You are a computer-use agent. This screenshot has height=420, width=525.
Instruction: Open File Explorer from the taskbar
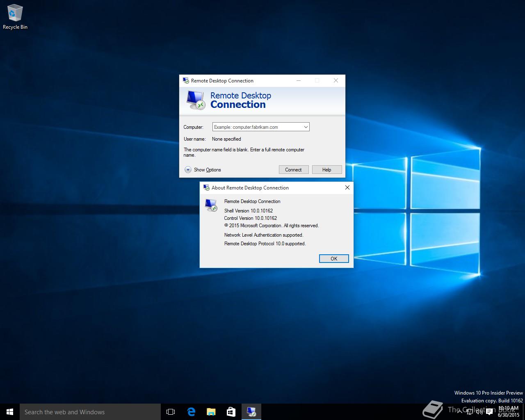211,412
